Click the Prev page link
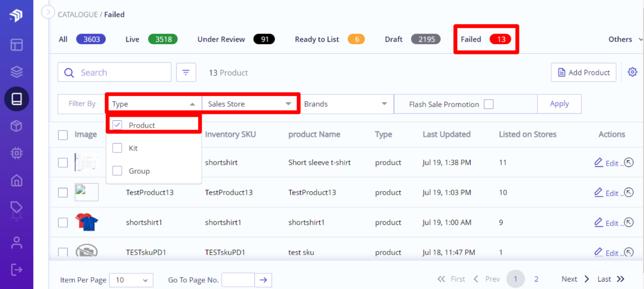The image size is (644, 289). click(x=486, y=279)
